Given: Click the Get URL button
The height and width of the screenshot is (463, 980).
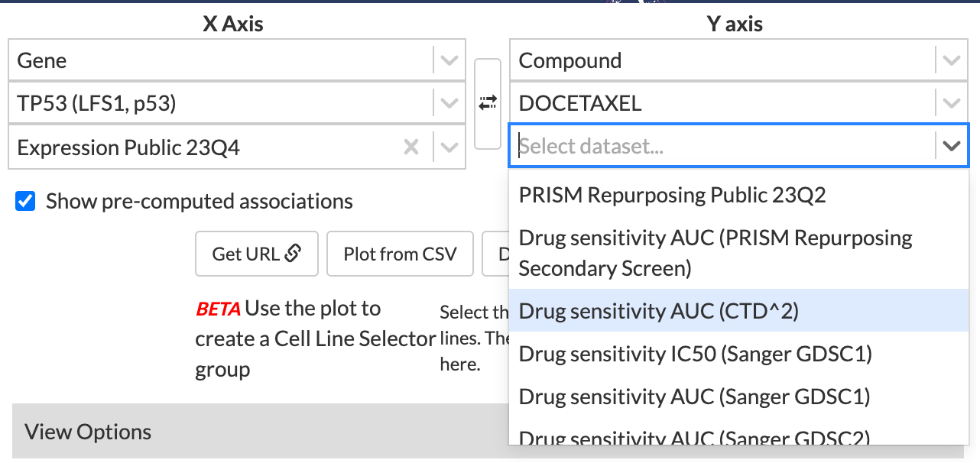Looking at the screenshot, I should click(256, 254).
